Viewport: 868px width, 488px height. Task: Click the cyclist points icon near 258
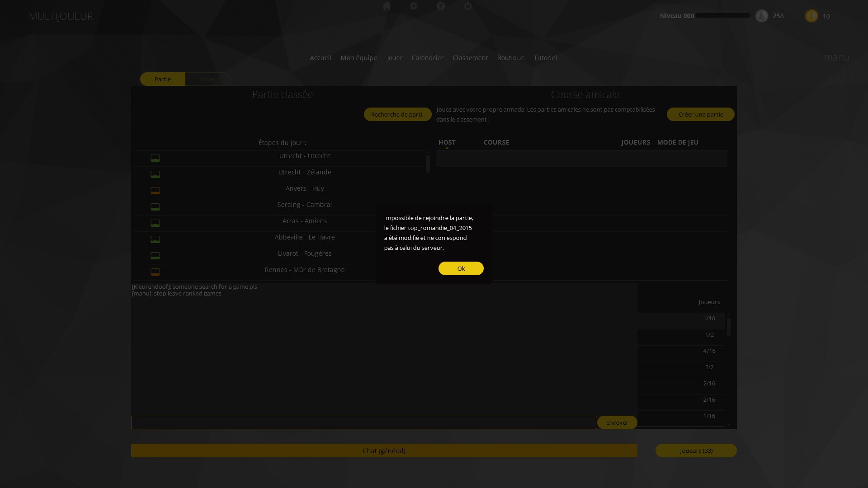(762, 16)
